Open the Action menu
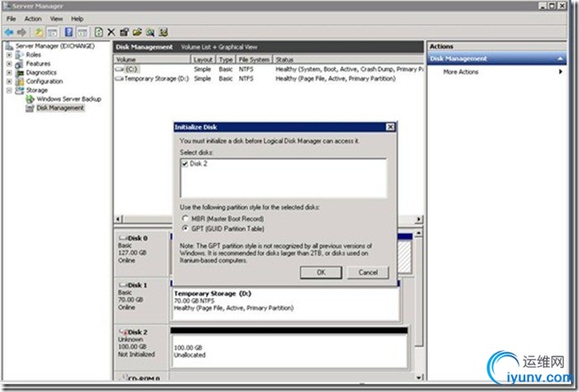579x392 pixels. coord(33,19)
